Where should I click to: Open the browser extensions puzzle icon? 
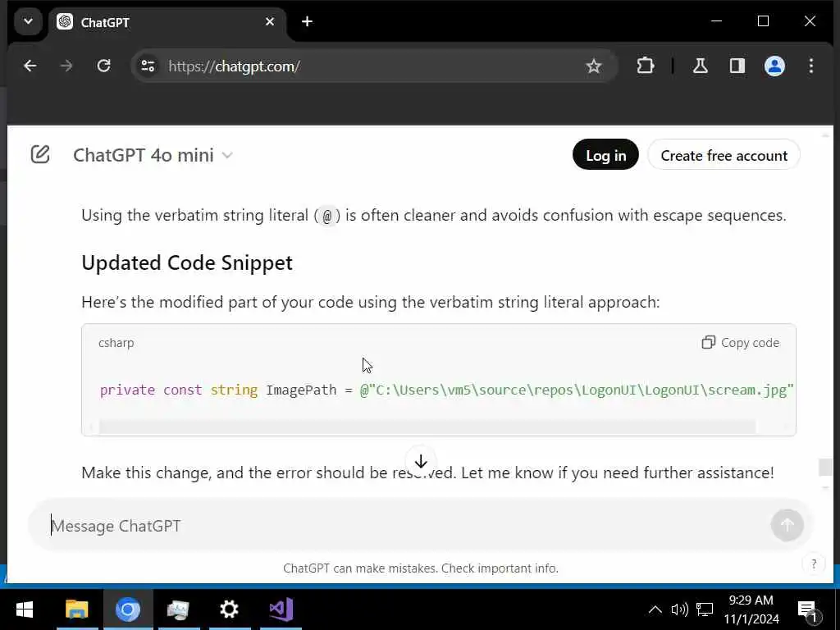click(646, 66)
